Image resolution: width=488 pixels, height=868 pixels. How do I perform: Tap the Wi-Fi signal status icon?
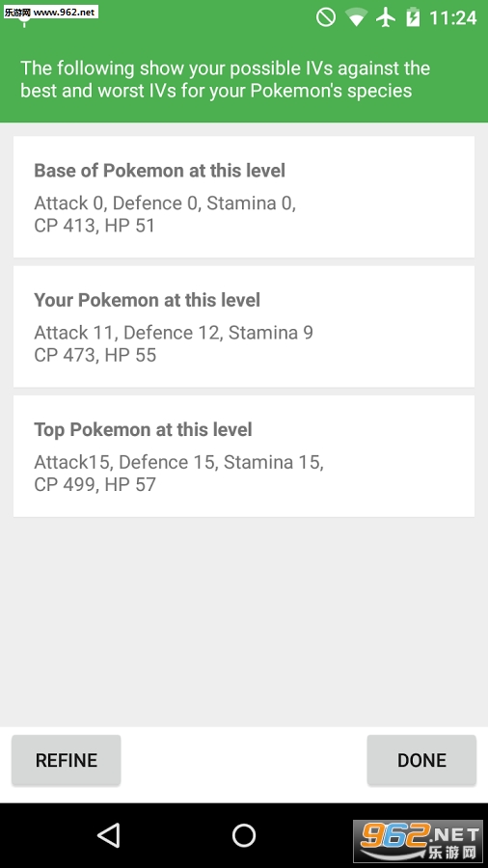pyautogui.click(x=356, y=17)
